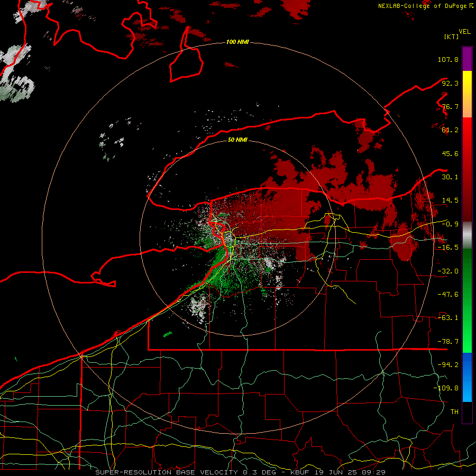
Task: Click the 107.8 legend value
Action: [448, 59]
